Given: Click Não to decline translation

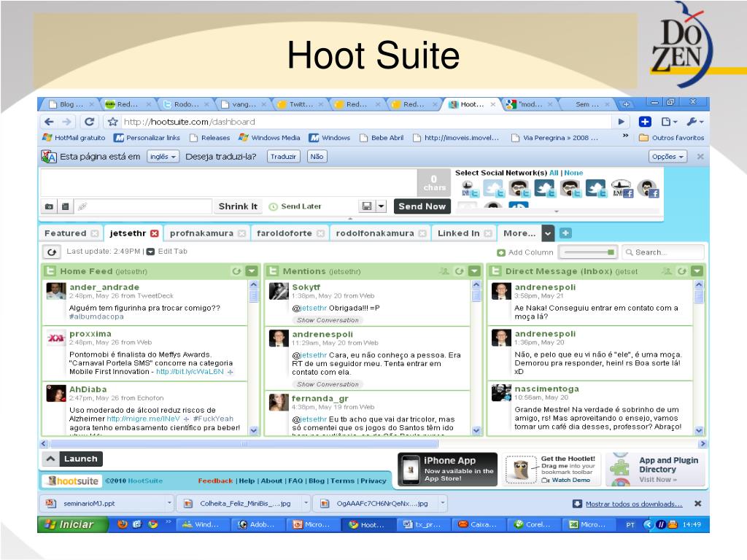Looking at the screenshot, I should tap(317, 157).
